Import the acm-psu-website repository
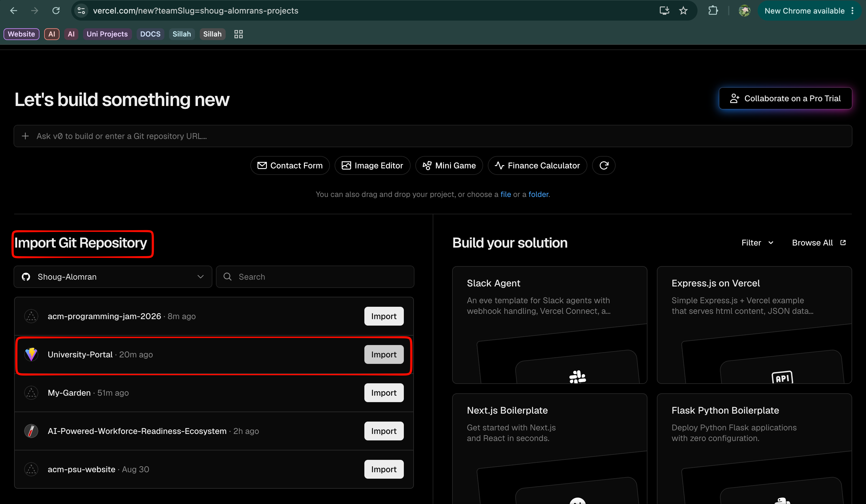 pyautogui.click(x=384, y=469)
